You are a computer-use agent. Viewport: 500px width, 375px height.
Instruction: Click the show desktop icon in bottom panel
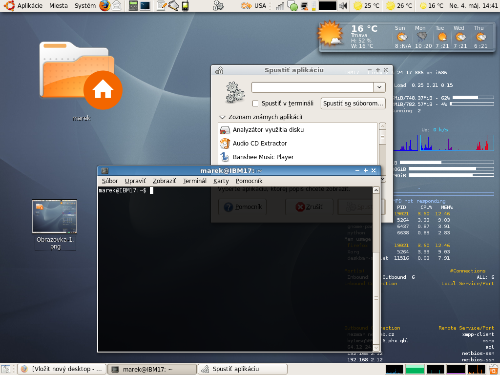click(5, 369)
